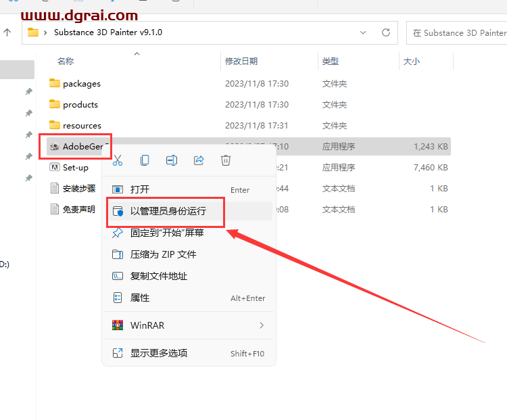
Task: Click the properties icon beside 属性
Action: (x=118, y=298)
